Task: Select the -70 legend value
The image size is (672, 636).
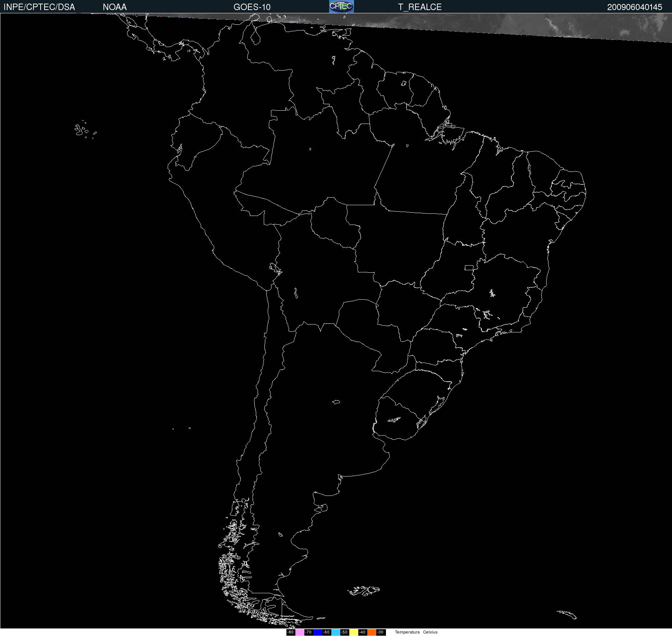Action: [309, 632]
